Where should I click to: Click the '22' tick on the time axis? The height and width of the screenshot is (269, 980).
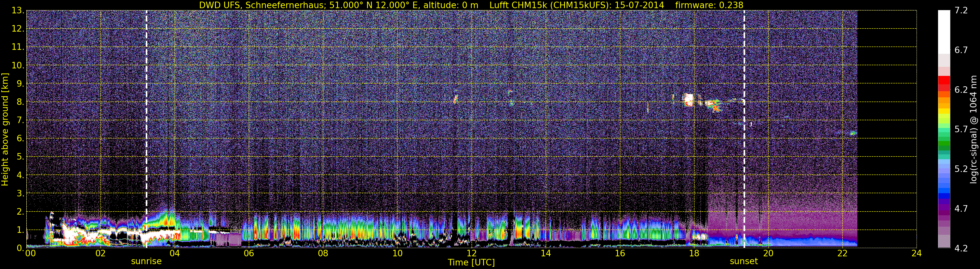click(x=842, y=253)
